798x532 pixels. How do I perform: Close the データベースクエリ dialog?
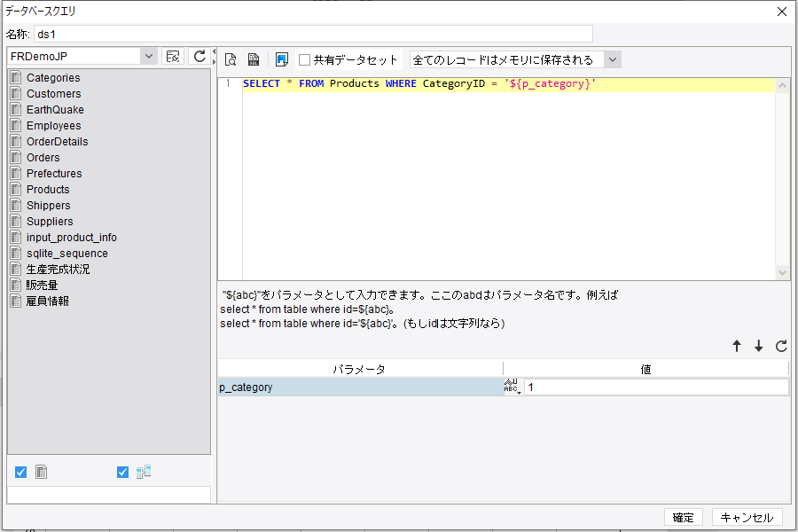782,12
